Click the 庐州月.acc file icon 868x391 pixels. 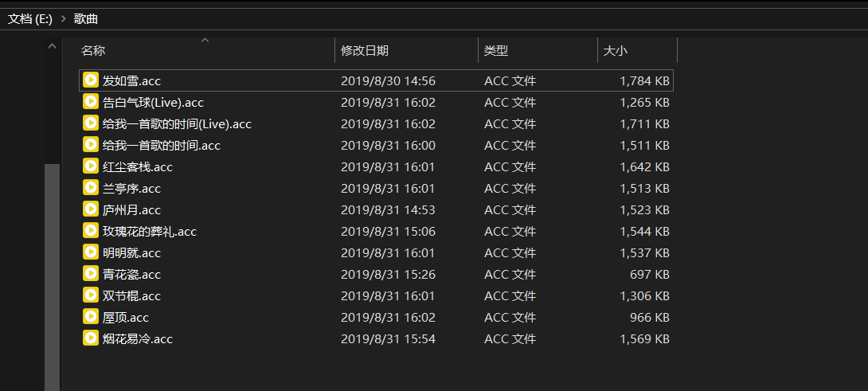(91, 209)
